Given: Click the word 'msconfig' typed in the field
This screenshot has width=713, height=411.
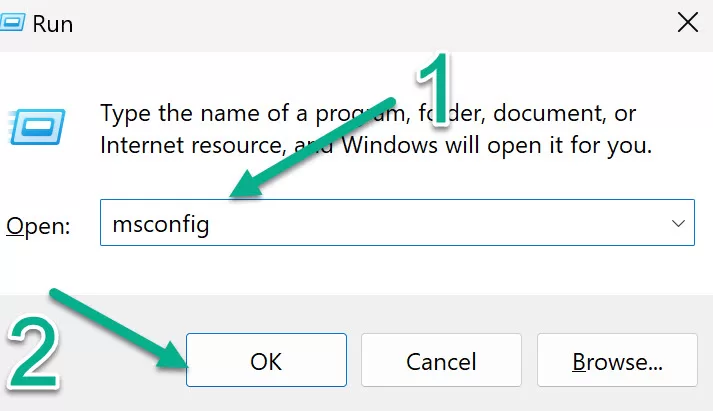Looking at the screenshot, I should [x=161, y=225].
